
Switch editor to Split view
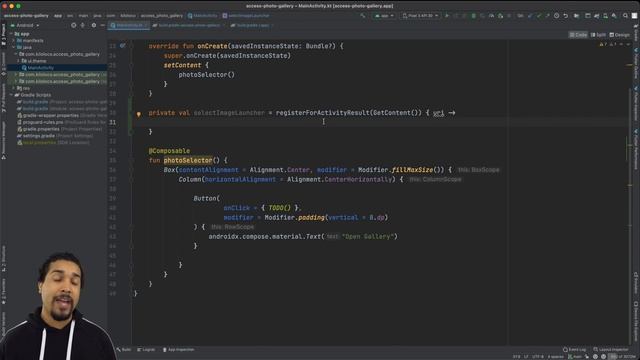(x=598, y=35)
